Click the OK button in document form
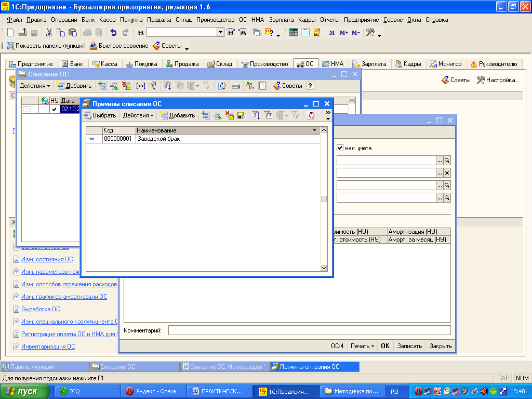Viewport: 532px width, 399px height. click(385, 346)
